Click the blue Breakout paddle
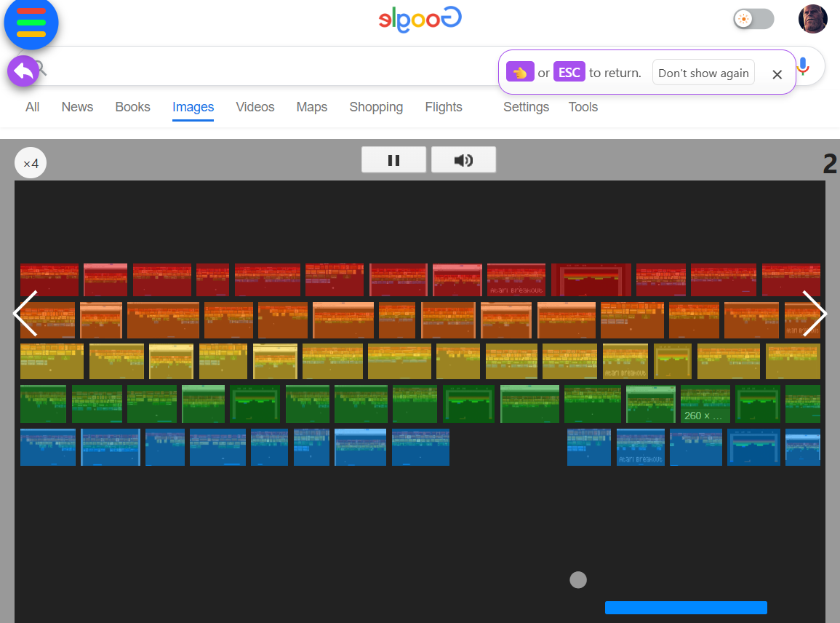Viewport: 840px width, 623px height. tap(686, 608)
